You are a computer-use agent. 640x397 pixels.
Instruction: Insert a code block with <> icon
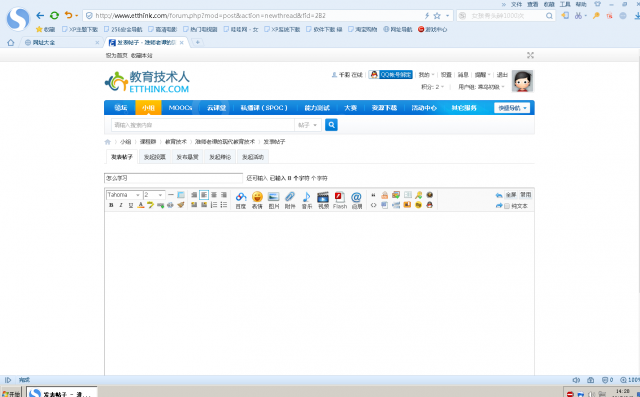tap(373, 205)
